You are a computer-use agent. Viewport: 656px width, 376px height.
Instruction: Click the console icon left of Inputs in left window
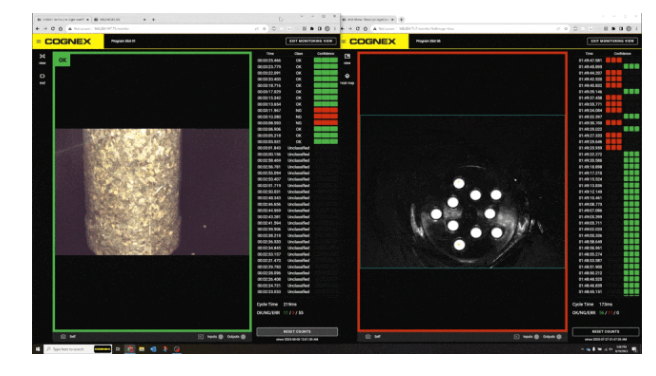[201, 336]
